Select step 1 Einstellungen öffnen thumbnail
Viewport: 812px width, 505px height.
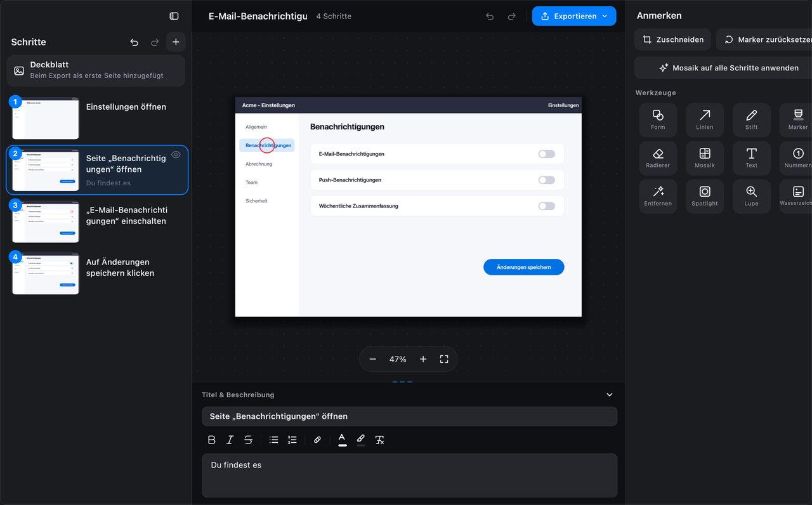point(46,118)
